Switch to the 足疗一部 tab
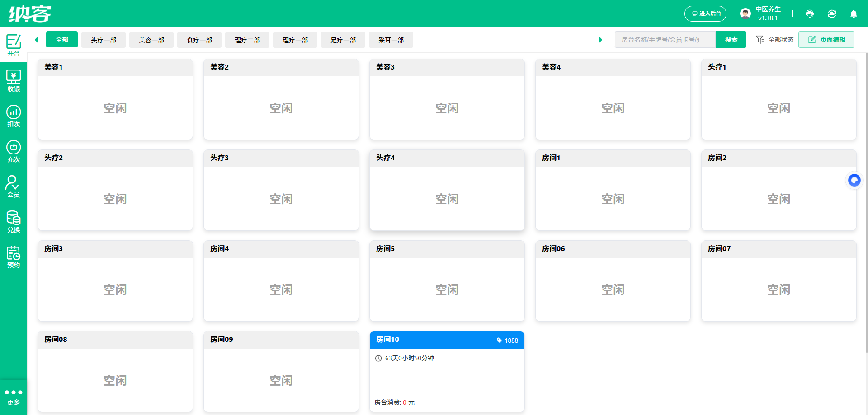Viewport: 868px width, 415px height. click(x=343, y=40)
